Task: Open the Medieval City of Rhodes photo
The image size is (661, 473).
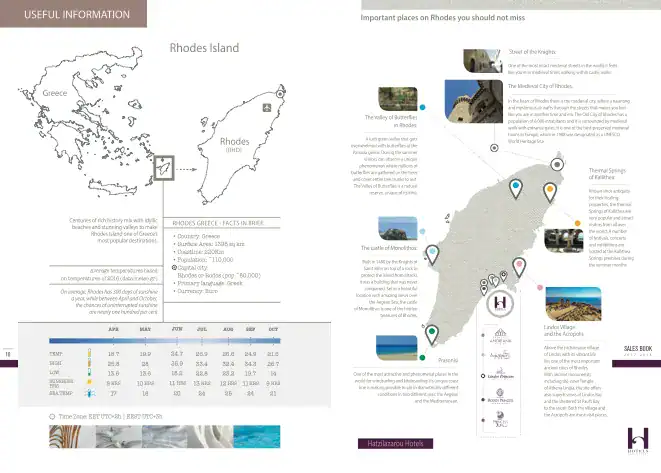Action: tap(474, 101)
